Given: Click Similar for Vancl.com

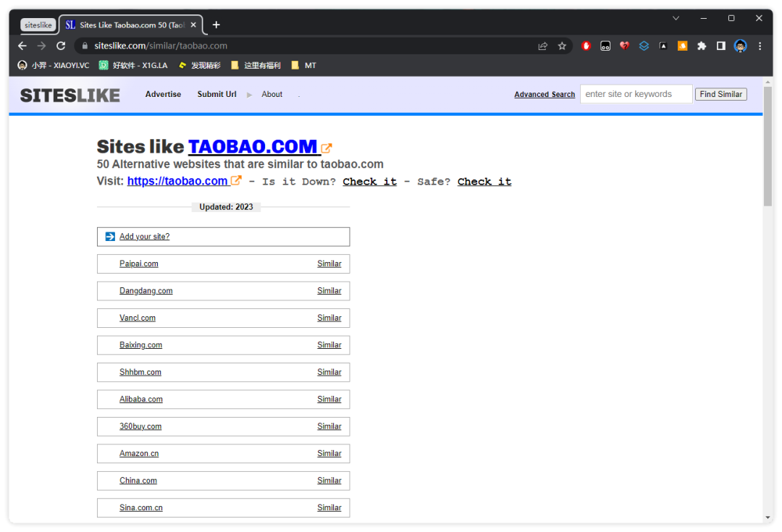Looking at the screenshot, I should (329, 318).
